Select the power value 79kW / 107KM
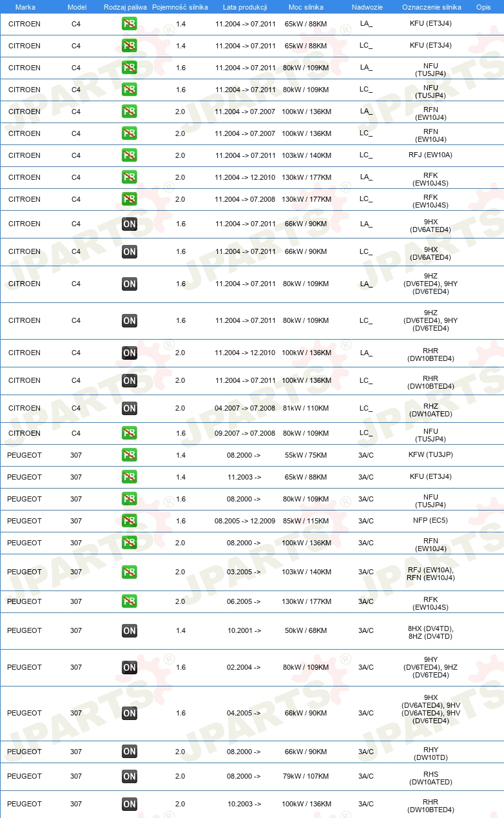This screenshot has height=818, width=504. [306, 776]
